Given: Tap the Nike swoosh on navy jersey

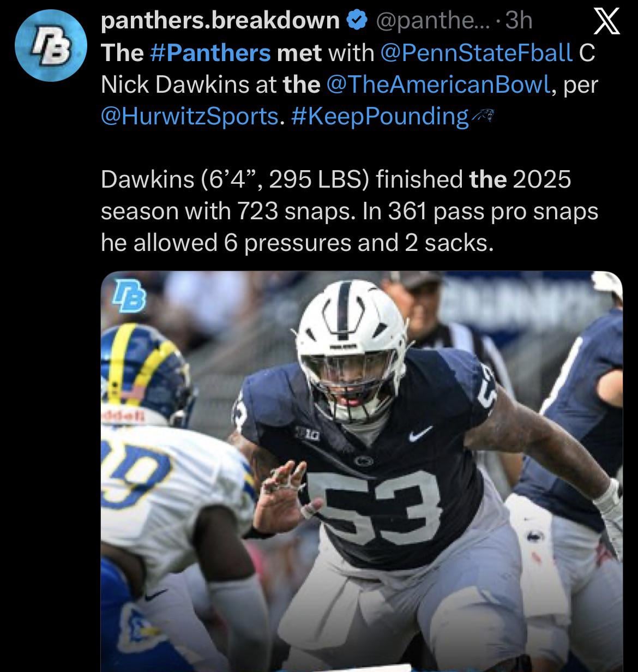Looking at the screenshot, I should click(421, 434).
